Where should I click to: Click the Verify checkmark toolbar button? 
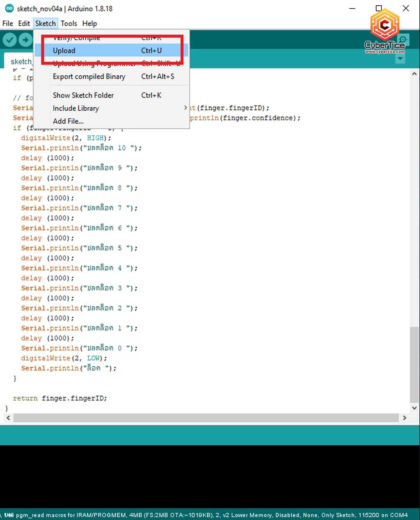point(10,40)
